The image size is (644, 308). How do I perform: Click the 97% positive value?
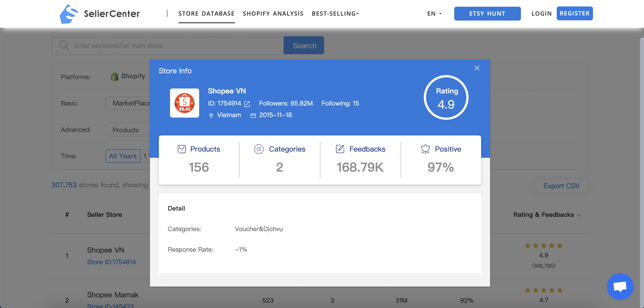441,167
